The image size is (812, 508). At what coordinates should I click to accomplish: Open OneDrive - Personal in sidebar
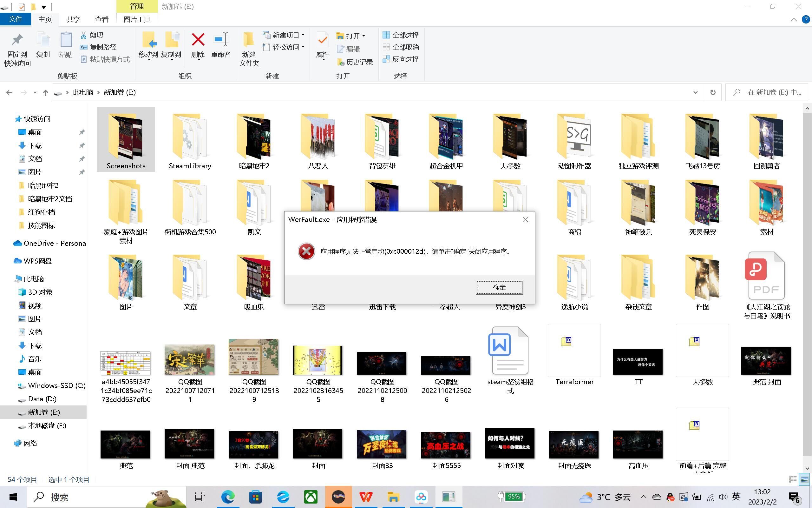(x=50, y=243)
